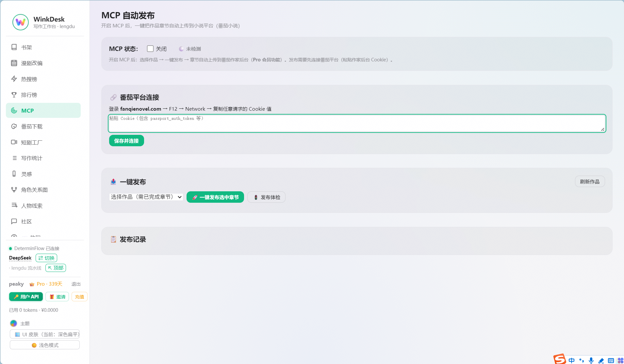Run the 发布体检 check
The width and height of the screenshot is (624, 364).
(x=266, y=197)
